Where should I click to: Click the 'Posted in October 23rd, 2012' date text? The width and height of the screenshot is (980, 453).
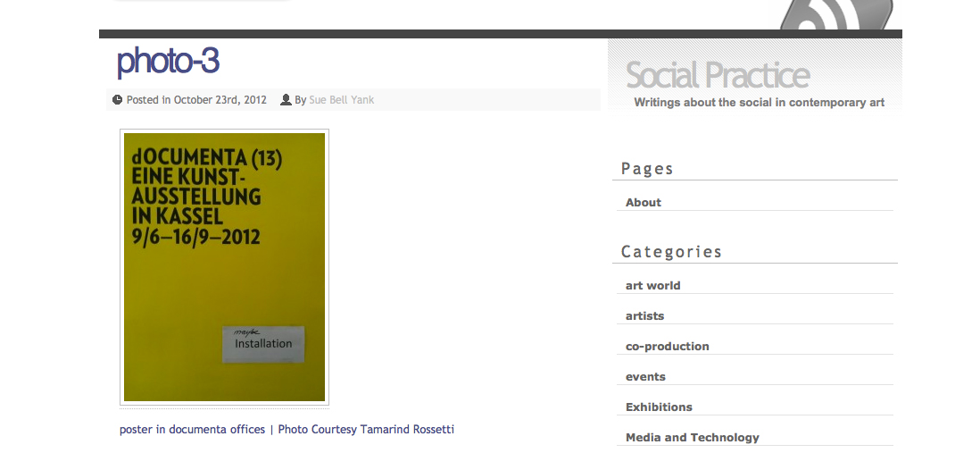(196, 100)
